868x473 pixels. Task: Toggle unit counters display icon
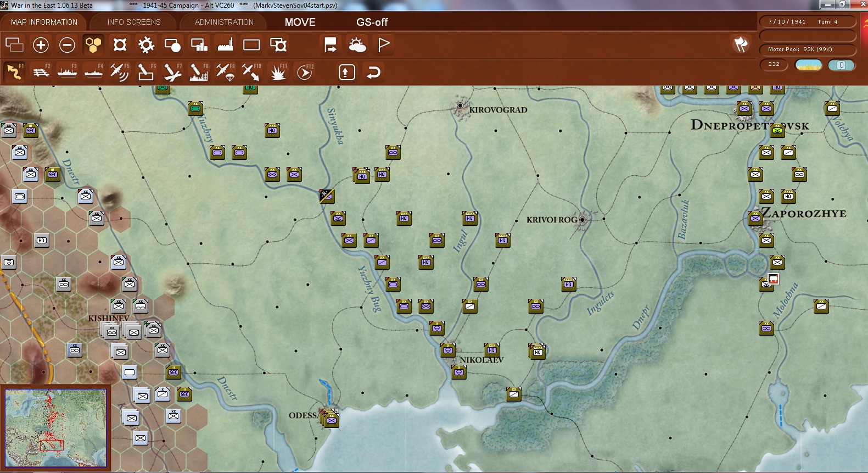click(x=14, y=44)
